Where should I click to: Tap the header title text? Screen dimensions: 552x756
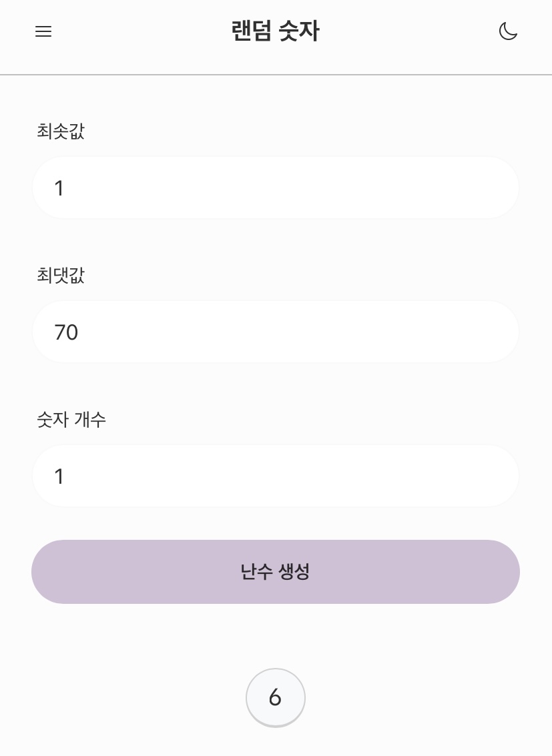[x=276, y=31]
